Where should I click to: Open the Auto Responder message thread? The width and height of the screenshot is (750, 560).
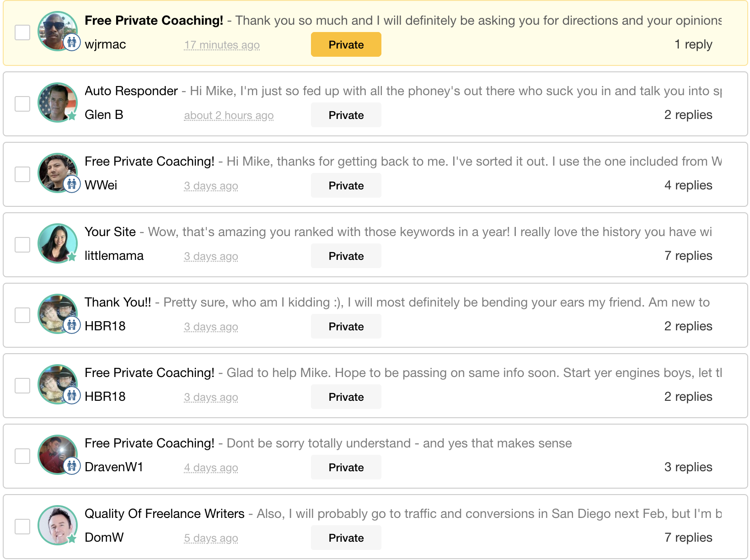pos(131,91)
